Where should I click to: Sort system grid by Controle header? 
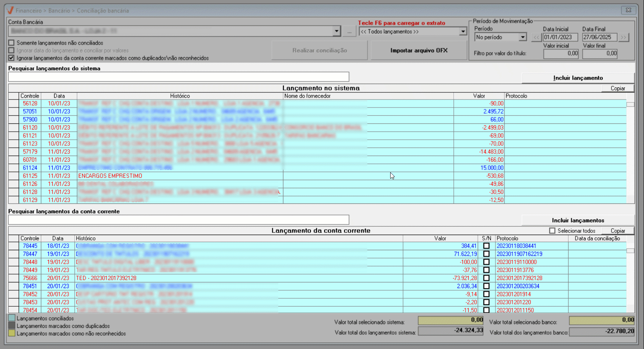(30, 96)
